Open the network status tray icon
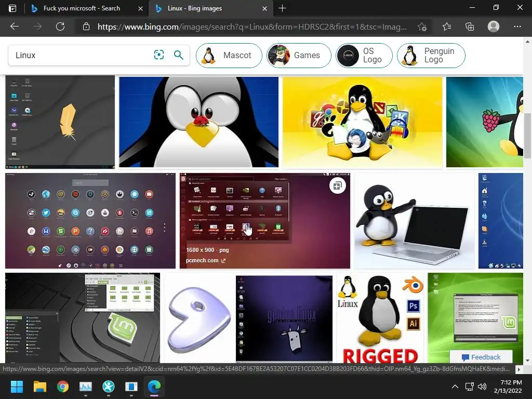The height and width of the screenshot is (399, 532). 469,387
